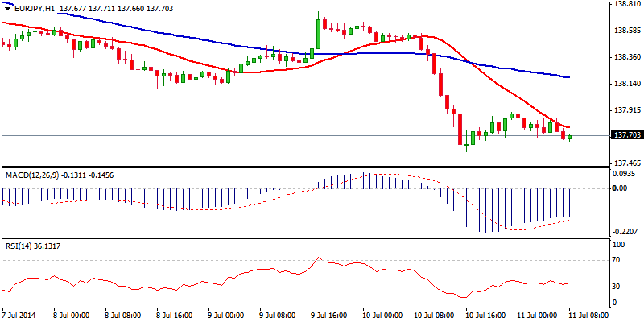The image size is (644, 322).
Task: Click the 8 Jul 00:00 time label
Action: coord(72,316)
